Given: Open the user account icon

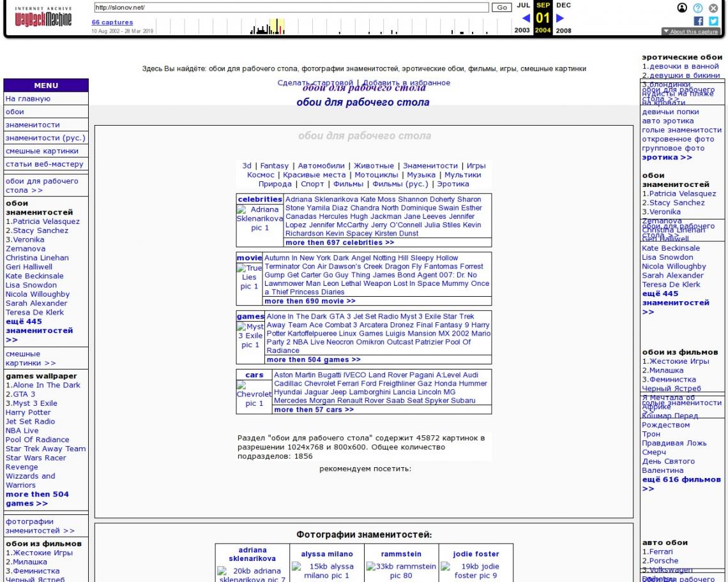Looking at the screenshot, I should tap(682, 8).
